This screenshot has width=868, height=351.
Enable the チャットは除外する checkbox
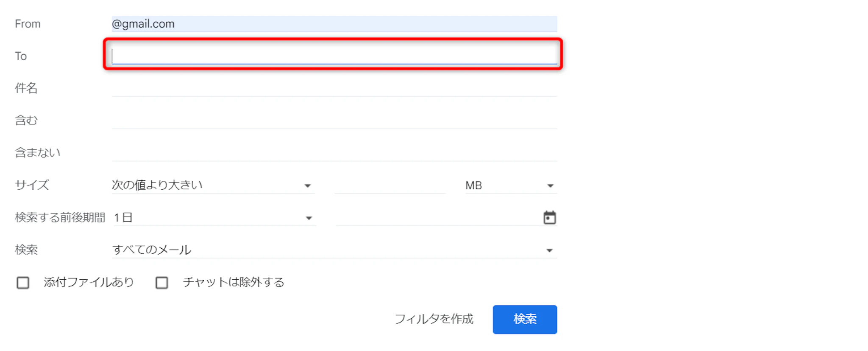pos(162,283)
